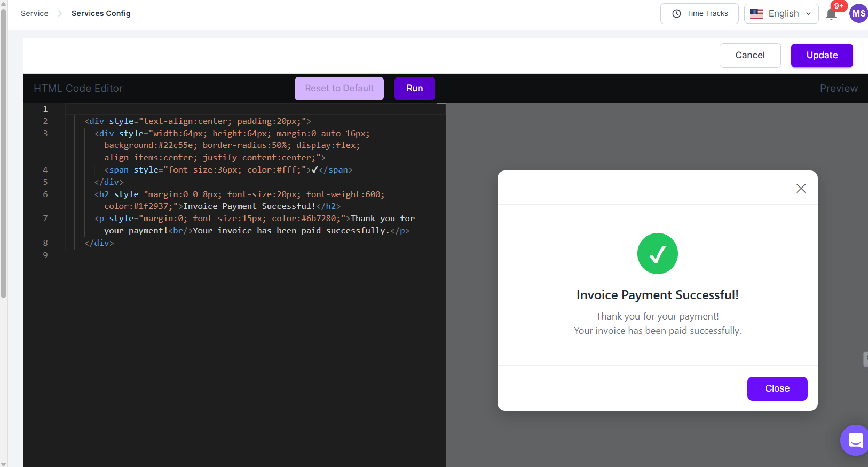
Task: Expand the collapsed tab on right edge
Action: 865,359
